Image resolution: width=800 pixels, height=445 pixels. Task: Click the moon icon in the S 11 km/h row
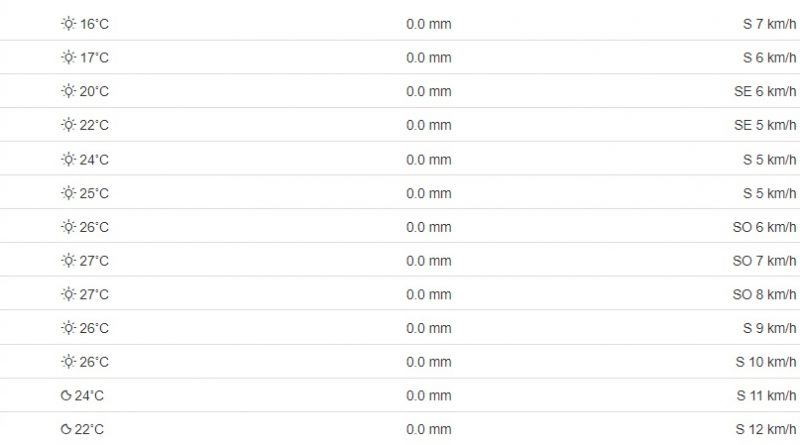[x=66, y=396]
